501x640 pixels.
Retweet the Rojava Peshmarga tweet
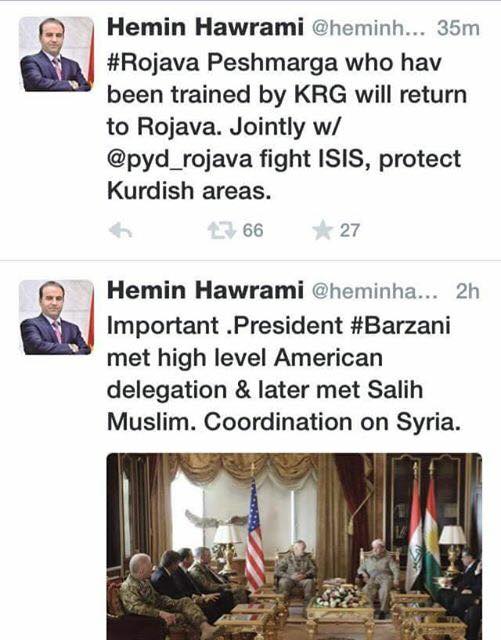pyautogui.click(x=222, y=231)
